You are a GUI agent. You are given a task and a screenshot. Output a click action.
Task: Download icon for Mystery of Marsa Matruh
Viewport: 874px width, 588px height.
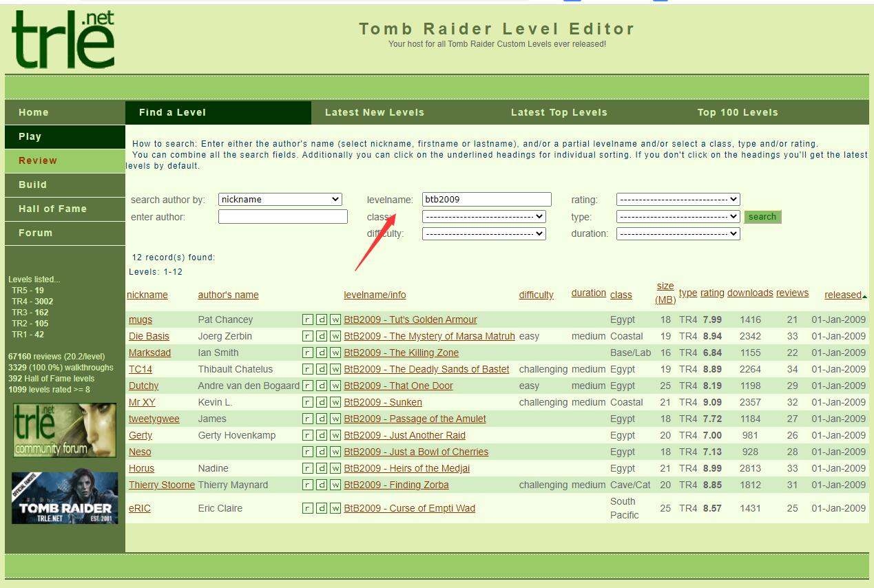[x=322, y=336]
